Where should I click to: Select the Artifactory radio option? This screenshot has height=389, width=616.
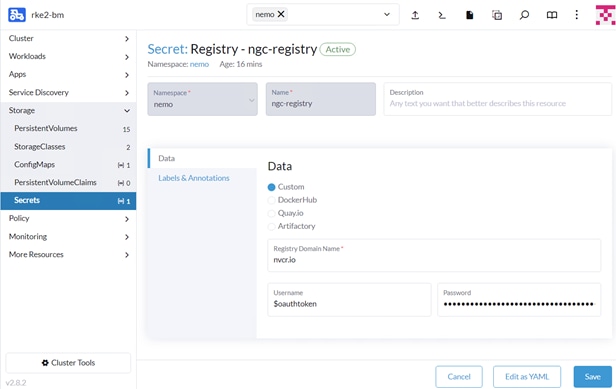(271, 226)
